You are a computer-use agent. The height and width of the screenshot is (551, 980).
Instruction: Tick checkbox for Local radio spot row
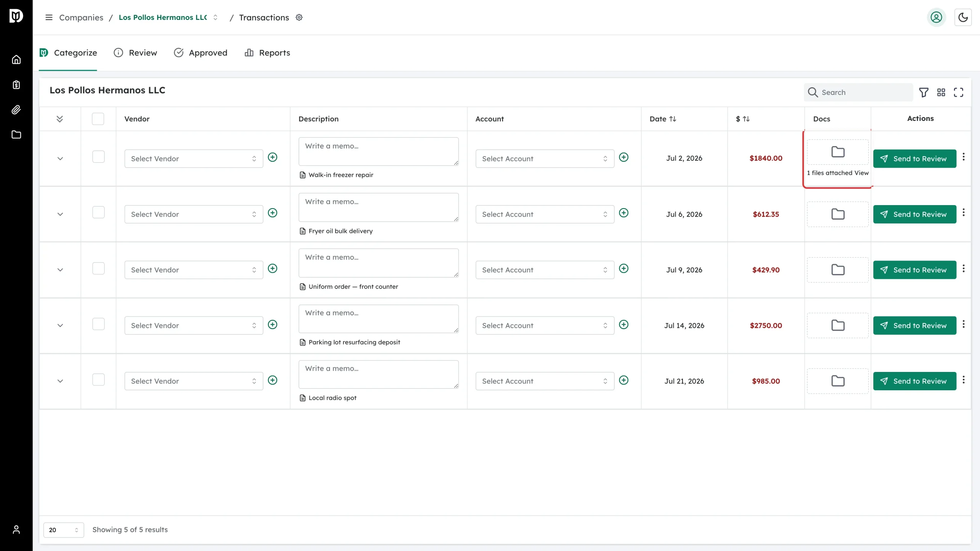click(98, 380)
